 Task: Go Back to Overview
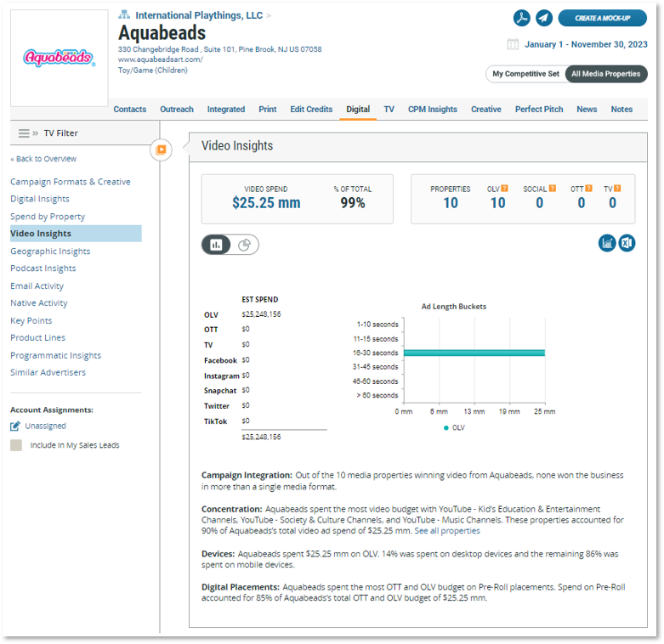coord(43,159)
